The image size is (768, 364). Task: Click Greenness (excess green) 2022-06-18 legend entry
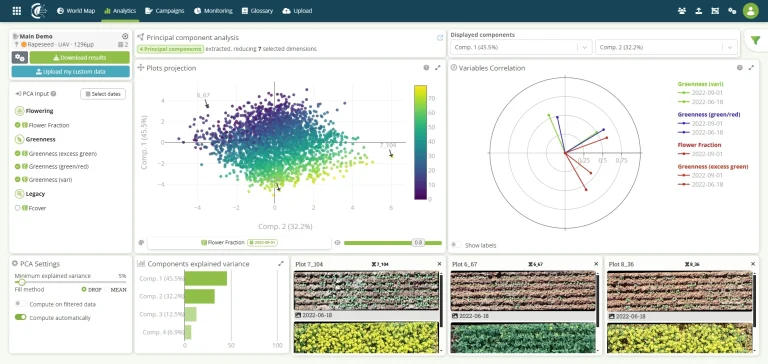point(700,184)
